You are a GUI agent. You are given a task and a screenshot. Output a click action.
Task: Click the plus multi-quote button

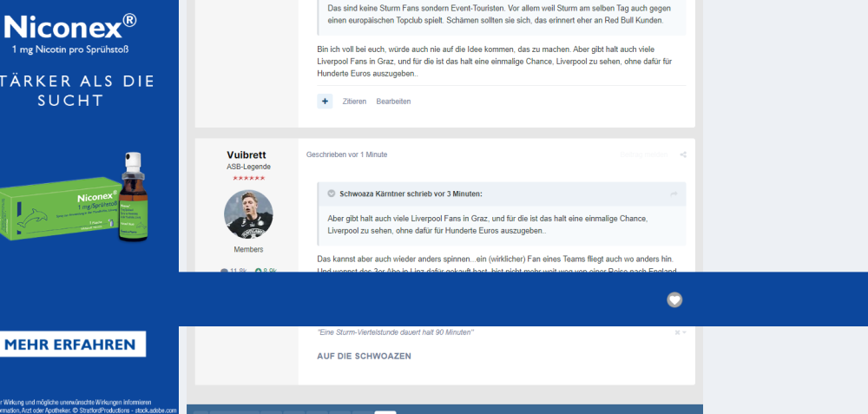coord(325,102)
